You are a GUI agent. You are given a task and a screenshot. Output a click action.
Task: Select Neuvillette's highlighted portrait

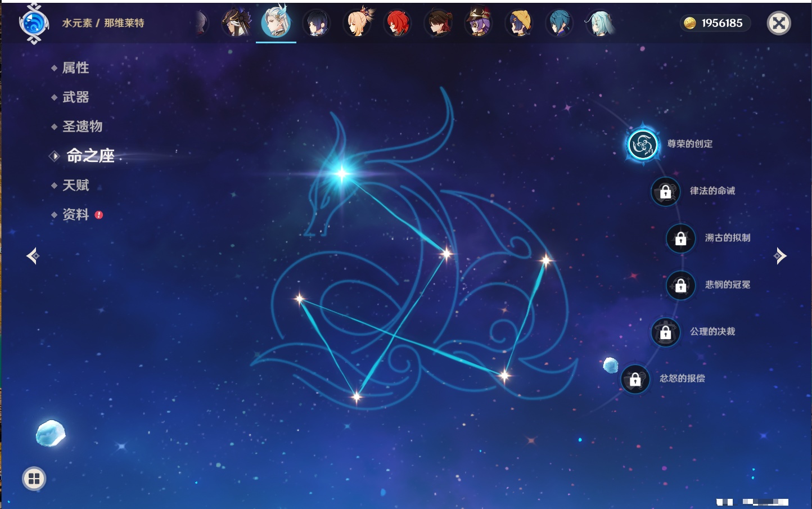(x=276, y=22)
